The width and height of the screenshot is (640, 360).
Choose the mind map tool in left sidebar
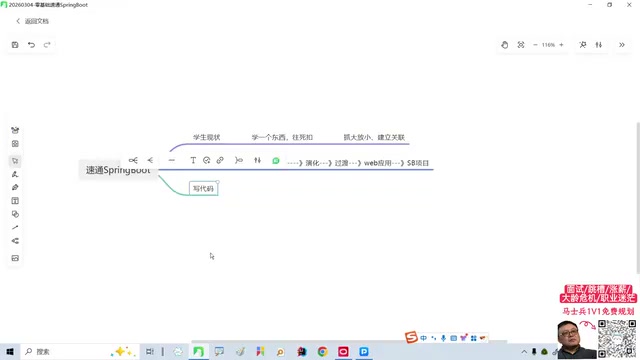[x=15, y=241]
